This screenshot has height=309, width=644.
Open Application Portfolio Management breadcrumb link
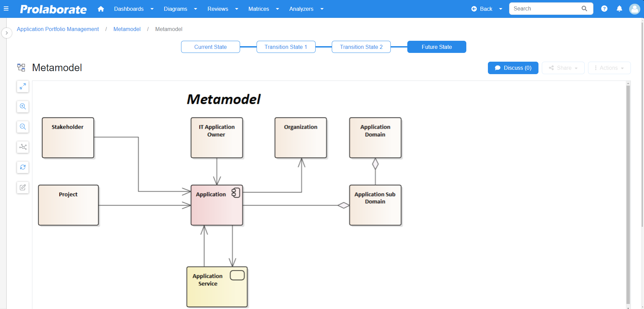pos(58,29)
